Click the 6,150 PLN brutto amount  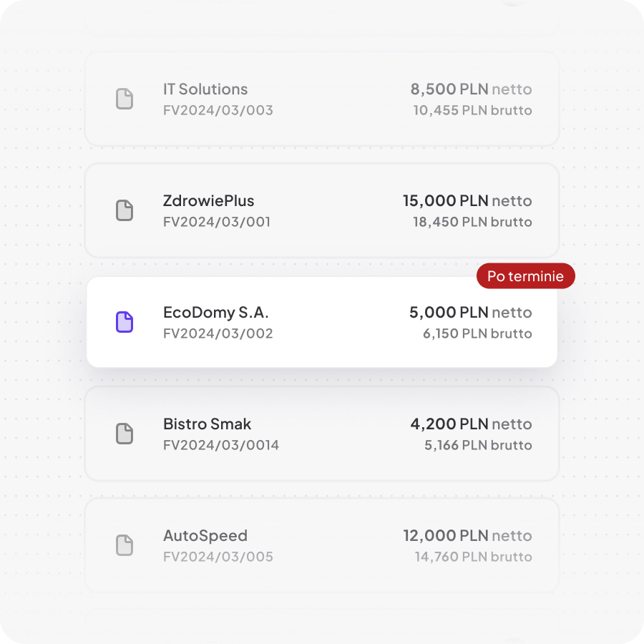[477, 334]
